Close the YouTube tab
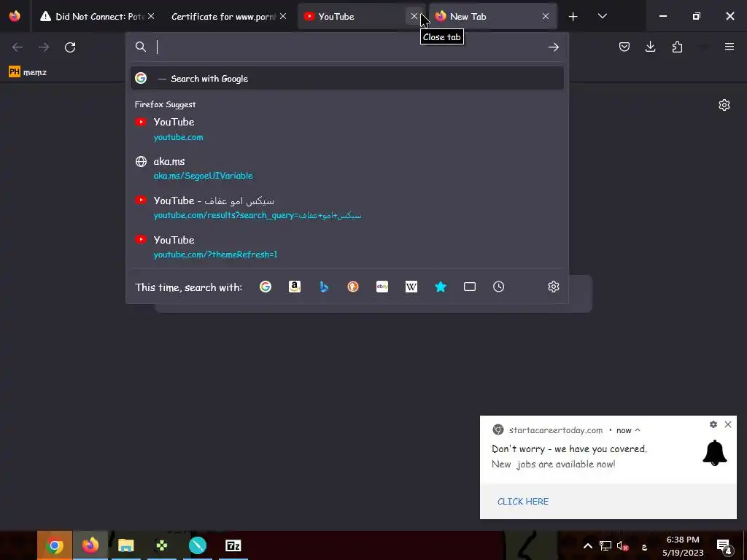This screenshot has height=560, width=747. 414,16
